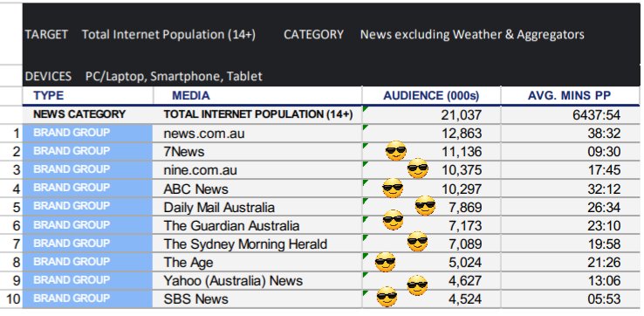Select the average minutes value 19:58
The width and height of the screenshot is (644, 316).
604,244
